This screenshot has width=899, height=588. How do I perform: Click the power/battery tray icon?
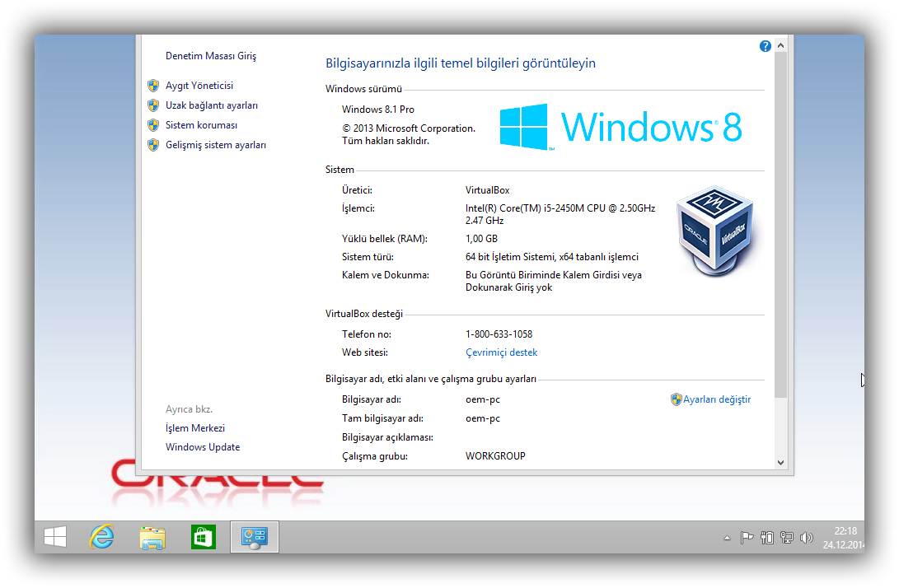[x=767, y=538]
